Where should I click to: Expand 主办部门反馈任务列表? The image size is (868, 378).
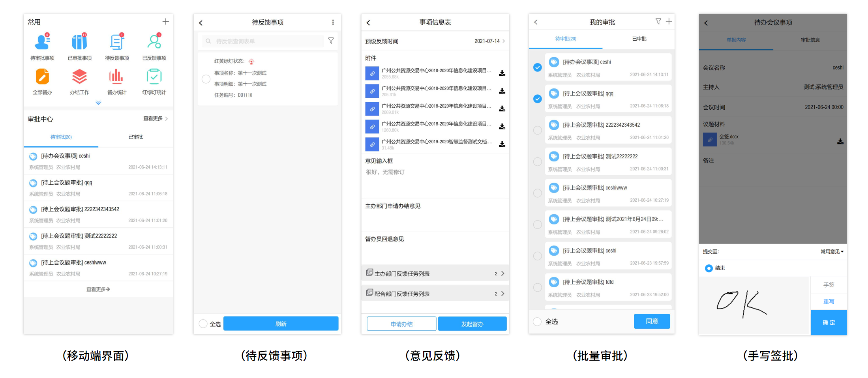coord(435,273)
